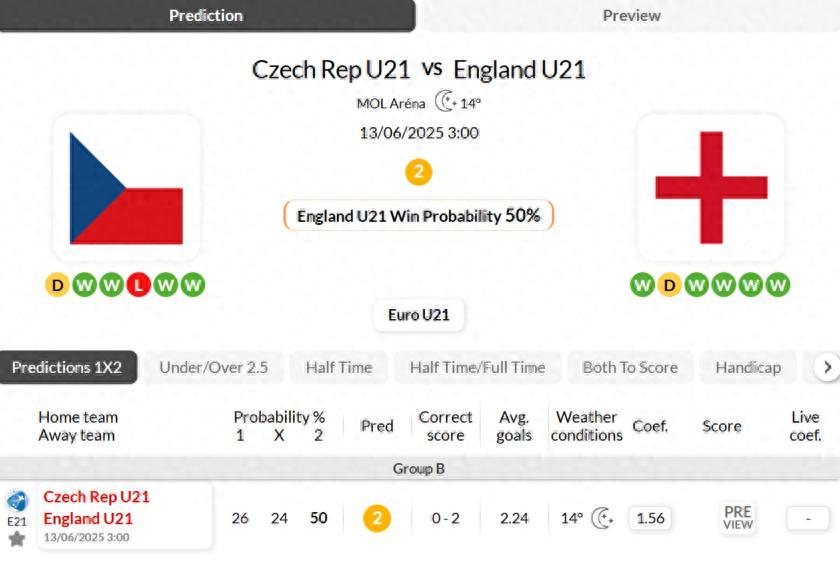Open the Under/Over 2.5 tab
Image resolution: width=840 pixels, height=570 pixels.
pos(213,367)
